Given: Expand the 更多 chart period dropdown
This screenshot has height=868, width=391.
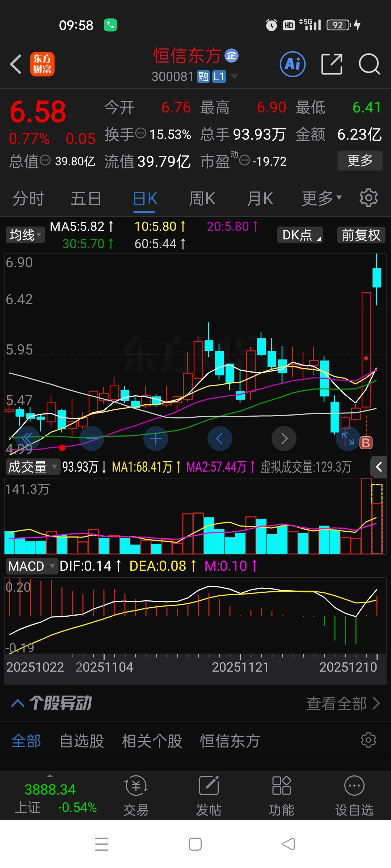Looking at the screenshot, I should pyautogui.click(x=322, y=199).
